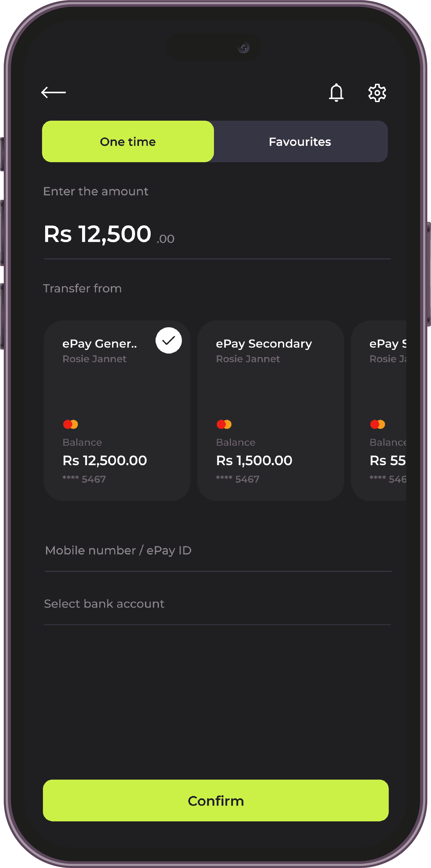Open notifications bell icon
The width and height of the screenshot is (431, 868).
336,92
